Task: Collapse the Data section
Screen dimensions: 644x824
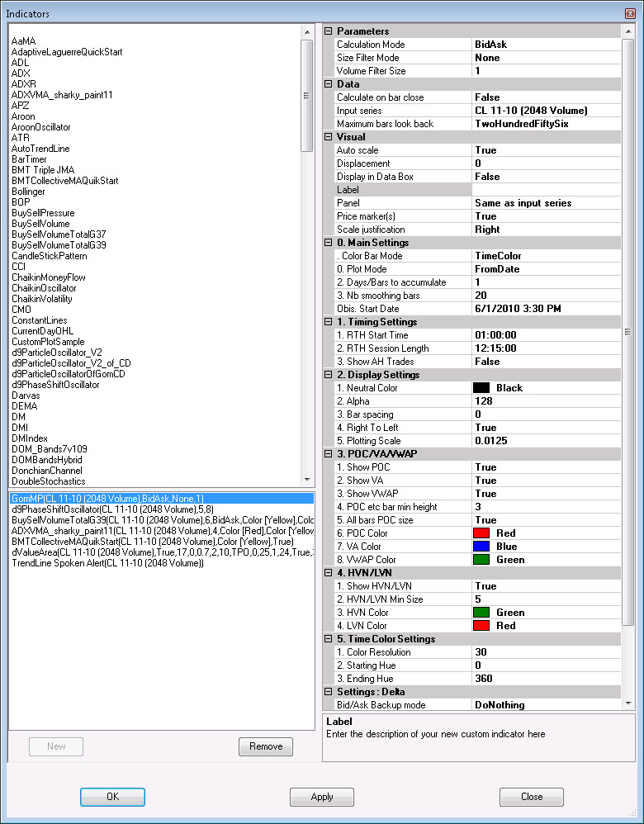Action: click(328, 84)
